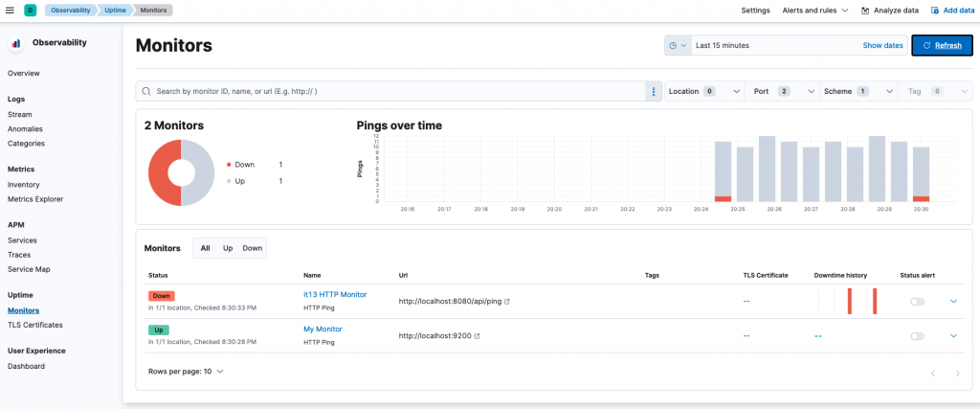Open Rows per page dropdown
980x409 pixels.
186,372
